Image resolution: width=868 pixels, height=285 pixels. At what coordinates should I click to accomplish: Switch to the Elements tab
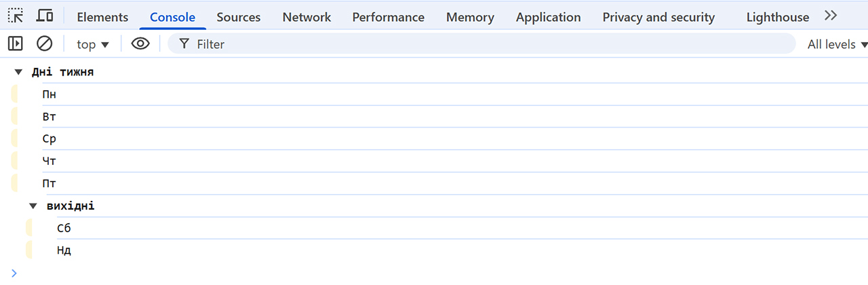102,17
